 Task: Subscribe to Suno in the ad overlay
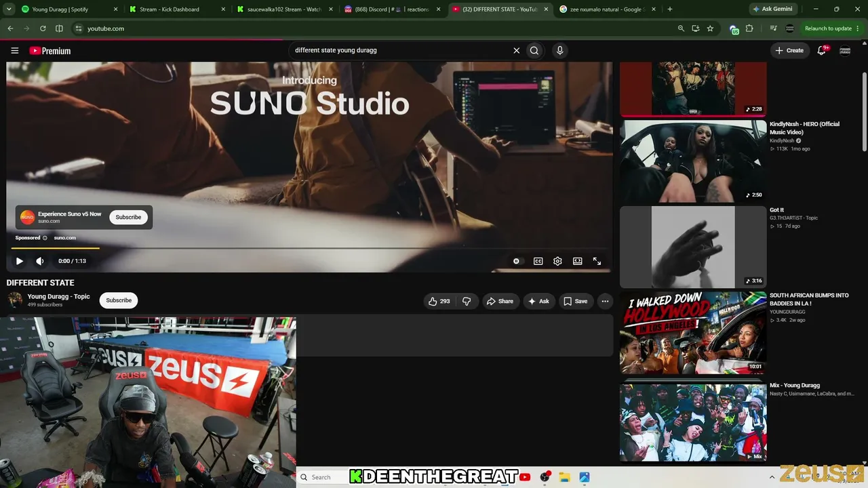click(128, 218)
